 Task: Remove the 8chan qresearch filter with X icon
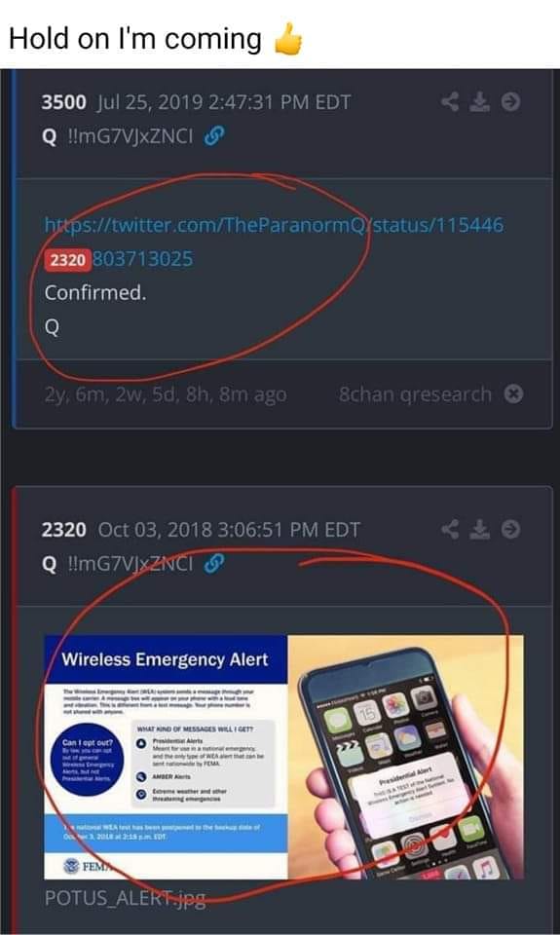point(513,393)
